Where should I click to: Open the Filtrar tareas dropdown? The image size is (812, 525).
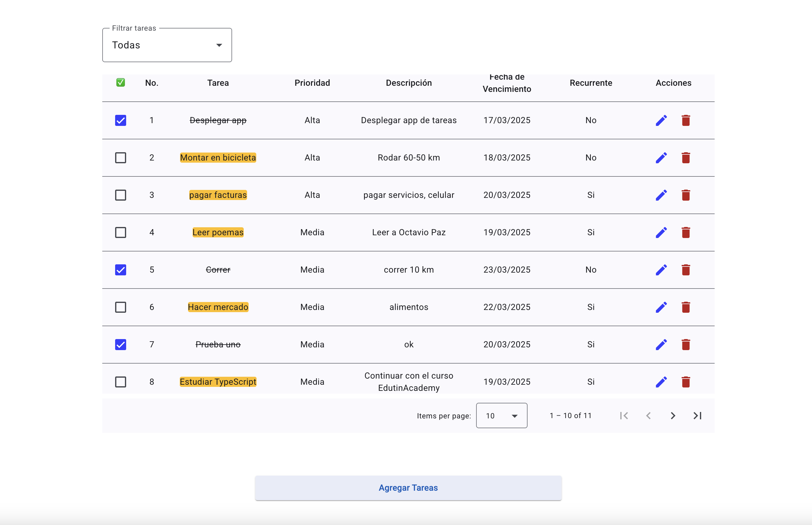[167, 45]
